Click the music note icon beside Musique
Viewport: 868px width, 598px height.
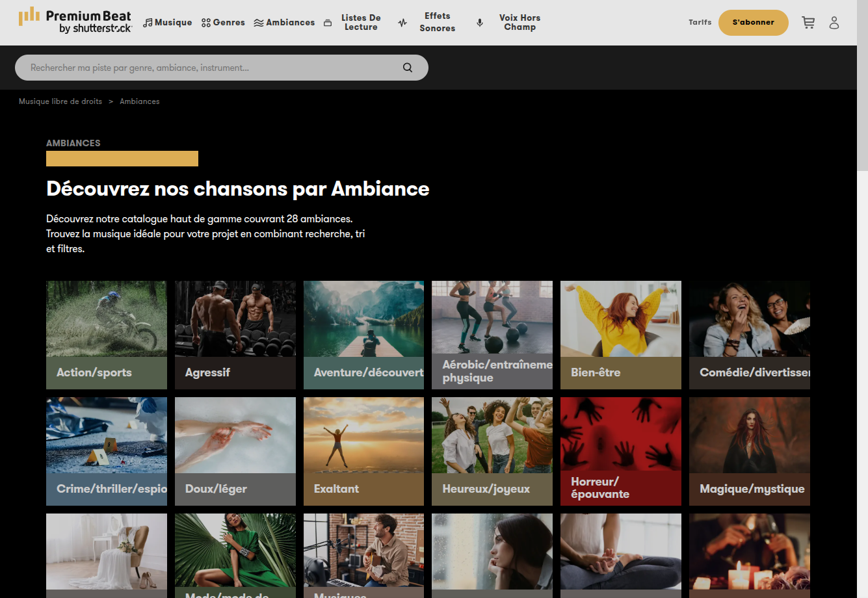point(148,23)
